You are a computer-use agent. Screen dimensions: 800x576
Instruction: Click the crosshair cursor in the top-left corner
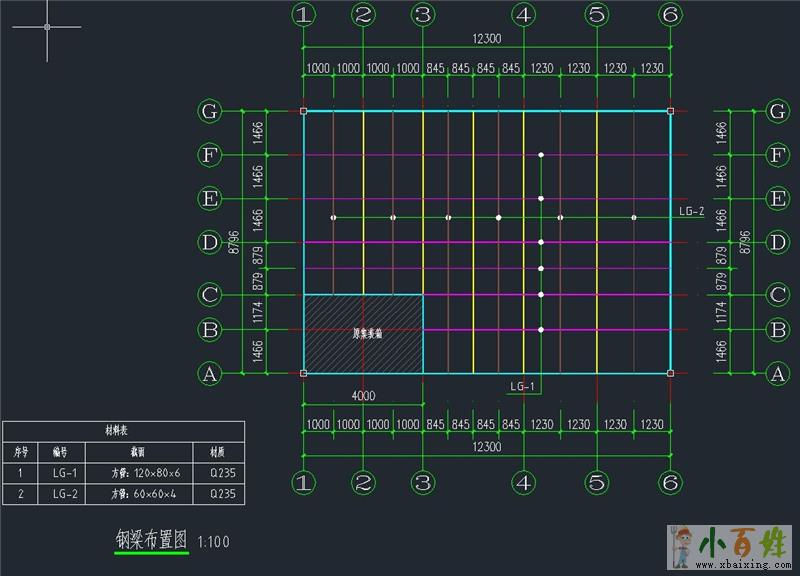pos(47,27)
